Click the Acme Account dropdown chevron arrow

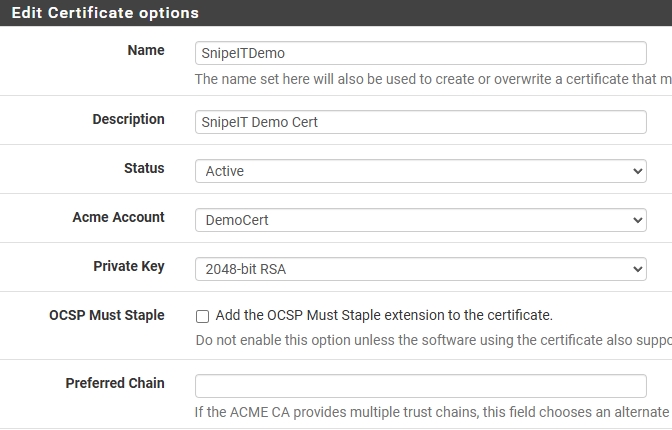[x=637, y=220]
